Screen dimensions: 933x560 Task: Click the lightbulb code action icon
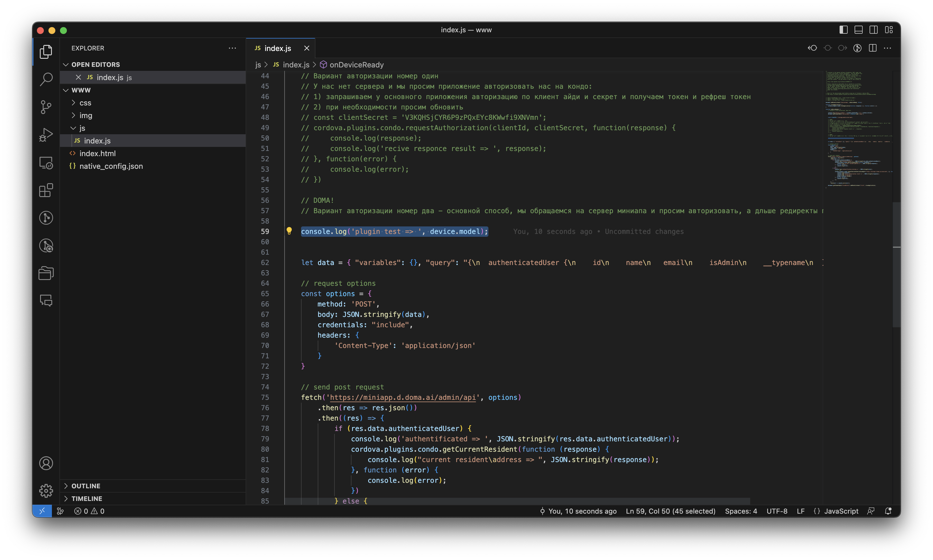click(289, 231)
